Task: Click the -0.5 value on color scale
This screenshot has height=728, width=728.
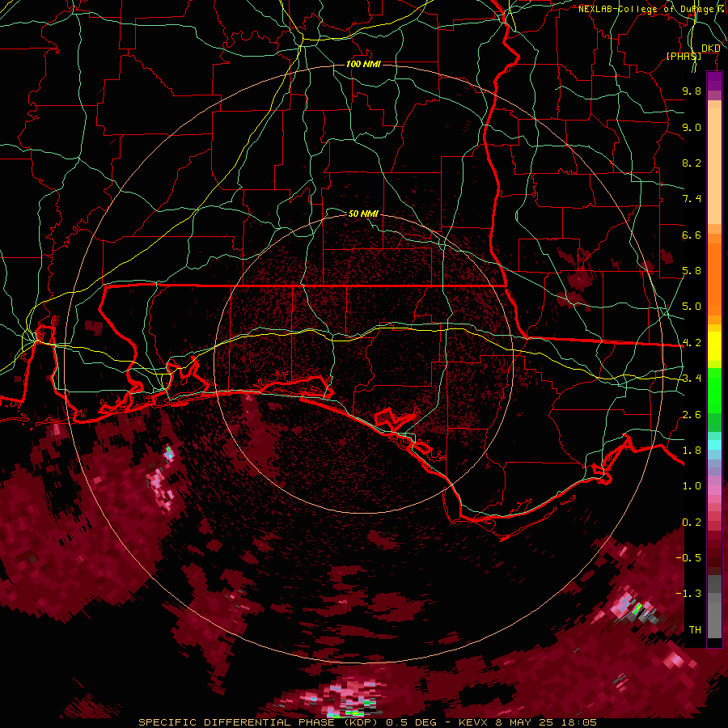Action: point(688,558)
